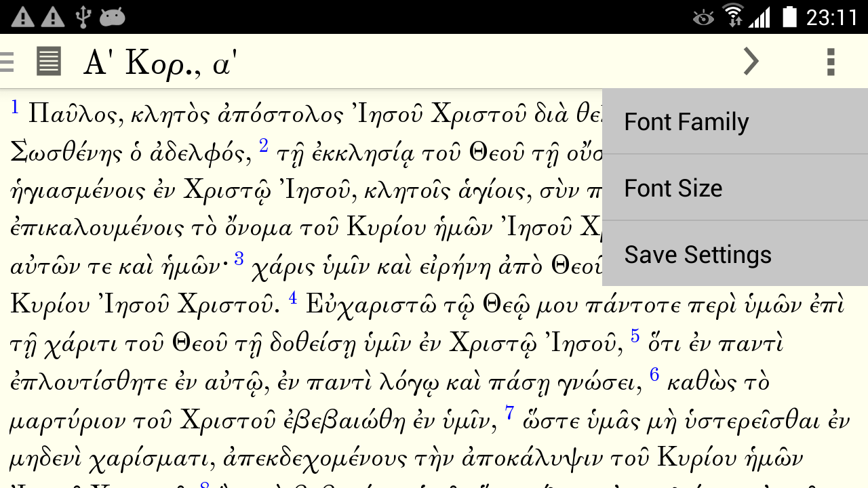Viewport: 868px width, 488px height.
Task: Tap the mobile signal strength bars icon
Action: [759, 17]
